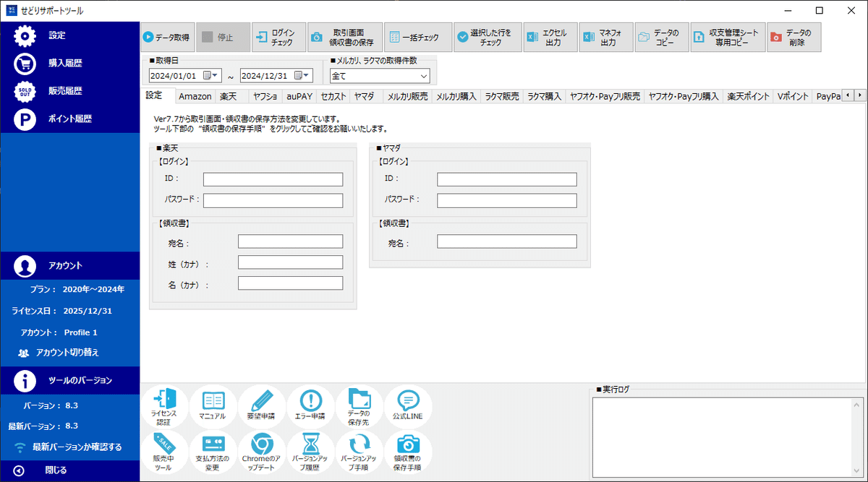Screen dimensions: 868x482
Task: Open the データの保存先 folder icon
Action: click(359, 407)
